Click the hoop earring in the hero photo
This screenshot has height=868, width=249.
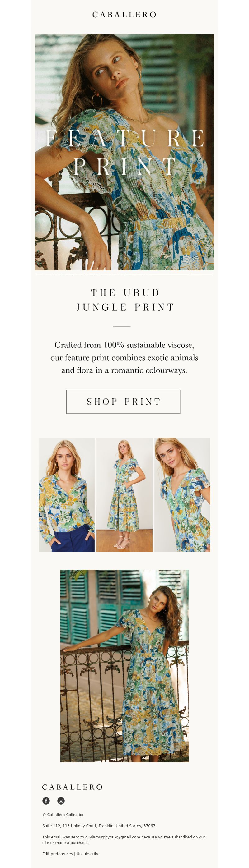(x=97, y=100)
